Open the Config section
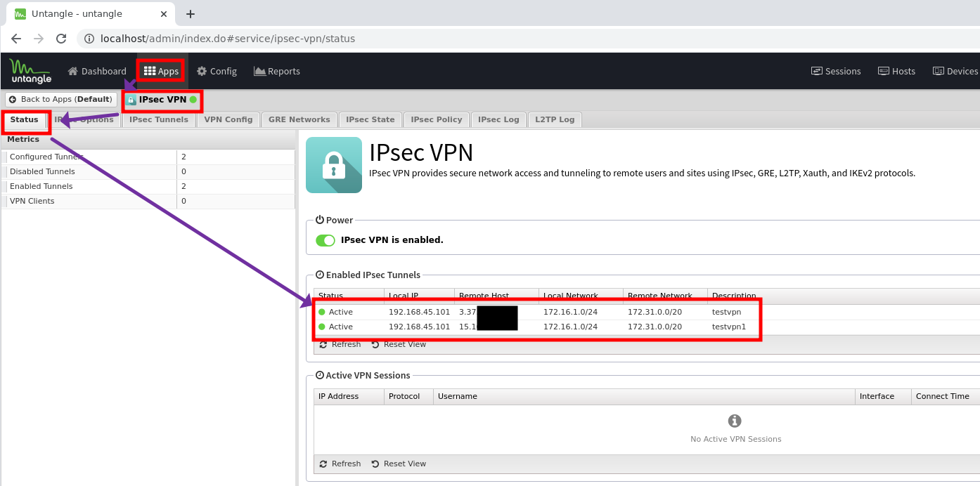 [x=217, y=71]
